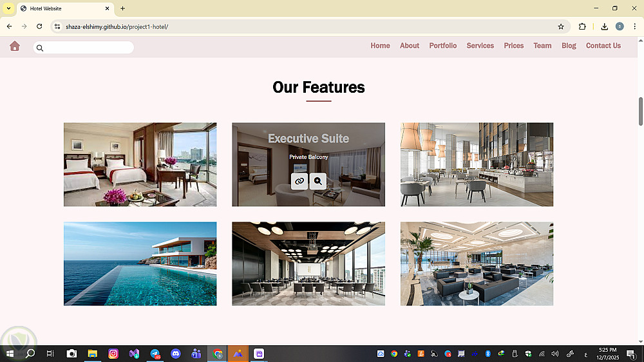This screenshot has height=362, width=644.
Task: Click the Private Balcony caption
Action: coord(308,157)
